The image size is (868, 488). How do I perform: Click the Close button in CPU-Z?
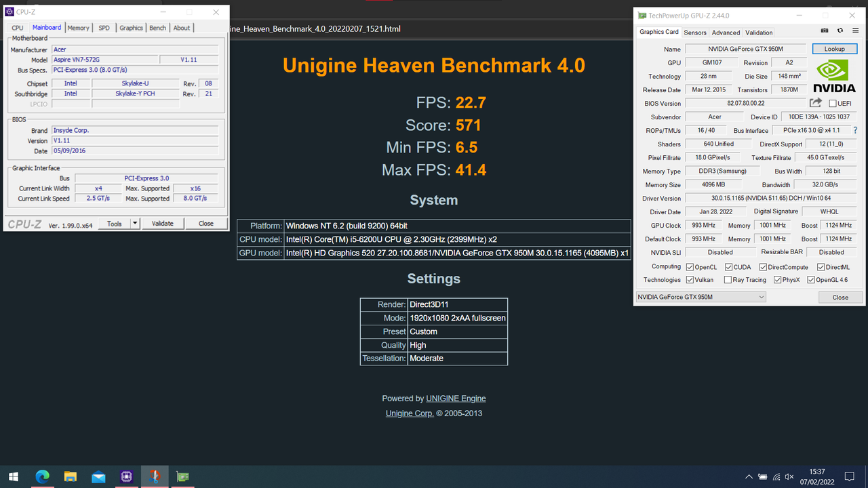tap(206, 224)
